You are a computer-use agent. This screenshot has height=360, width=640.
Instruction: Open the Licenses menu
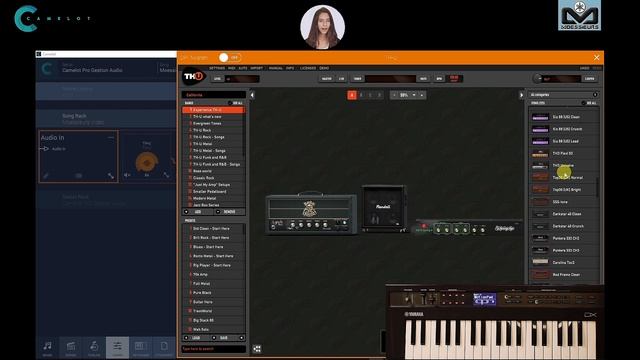coord(308,68)
